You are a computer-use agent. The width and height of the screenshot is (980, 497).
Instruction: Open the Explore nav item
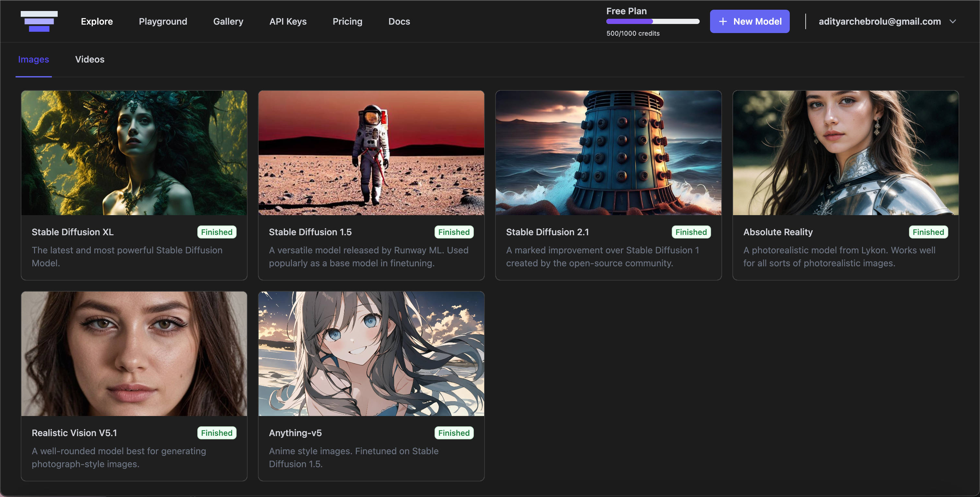pyautogui.click(x=97, y=22)
